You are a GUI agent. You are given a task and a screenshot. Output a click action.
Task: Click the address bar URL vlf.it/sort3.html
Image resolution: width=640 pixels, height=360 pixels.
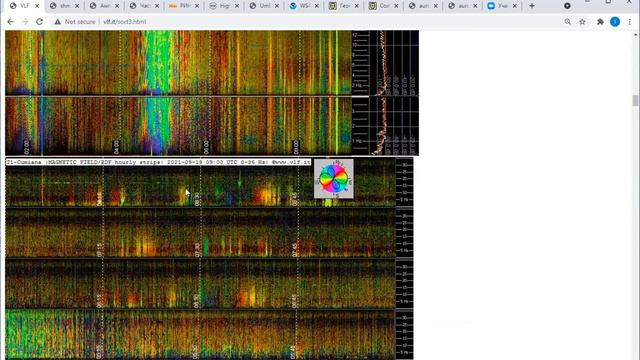coord(124,22)
